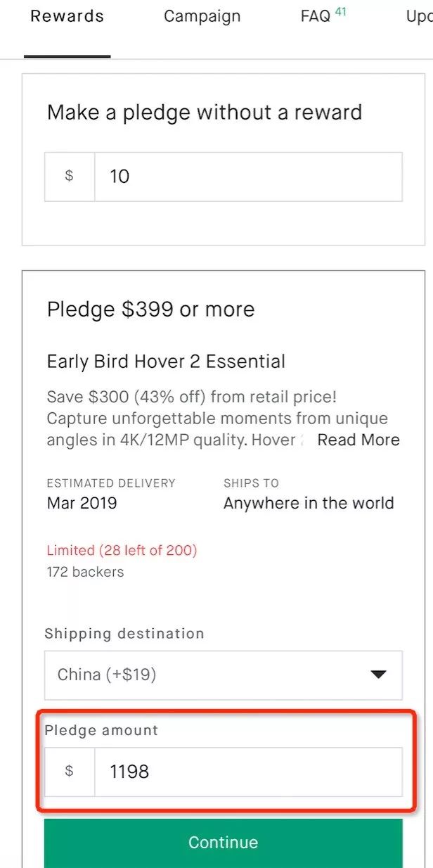Click the no-reward pledge input showing 10
This screenshot has height=868, width=433.
pos(247,176)
